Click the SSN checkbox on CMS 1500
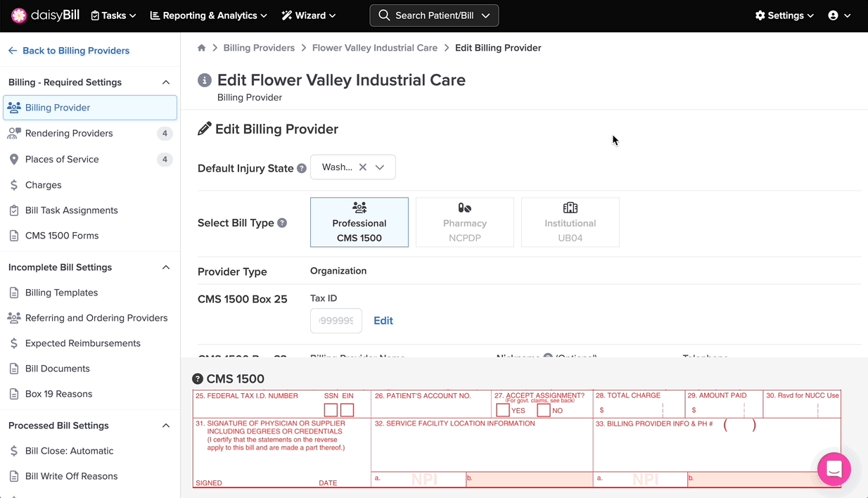Image resolution: width=868 pixels, height=498 pixels. tap(331, 410)
